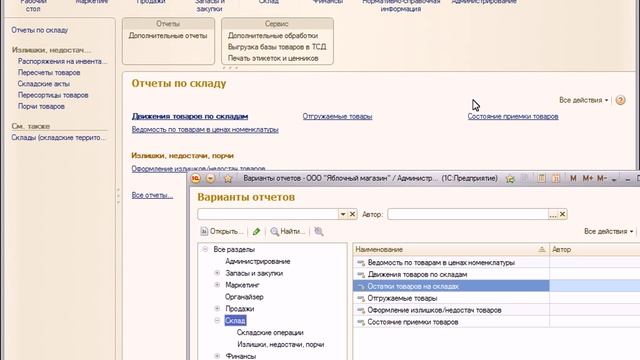The height and width of the screenshot is (360, 640).
Task: Collapse the Все разделы tree node
Action: [x=205, y=249]
